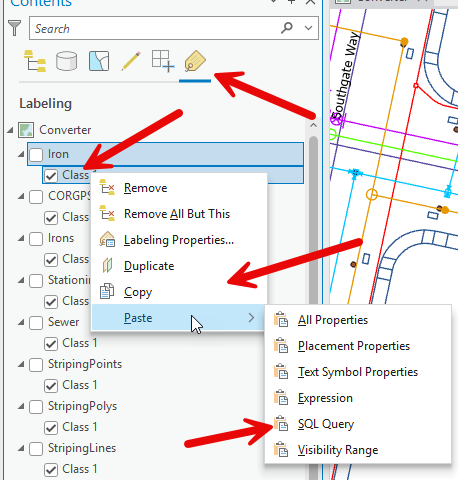458x480 pixels.
Task: Select List By Labeling tag icon
Action: tap(195, 61)
